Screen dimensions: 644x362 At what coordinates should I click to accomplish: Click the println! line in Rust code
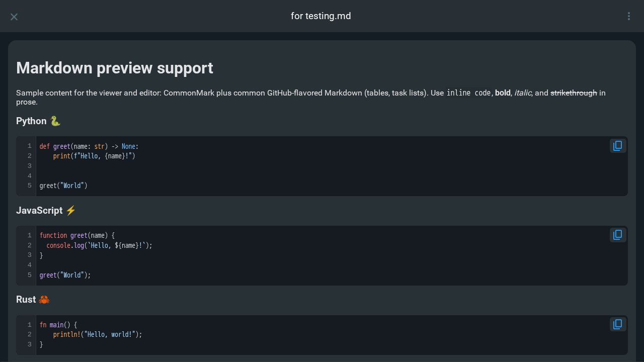tap(98, 334)
